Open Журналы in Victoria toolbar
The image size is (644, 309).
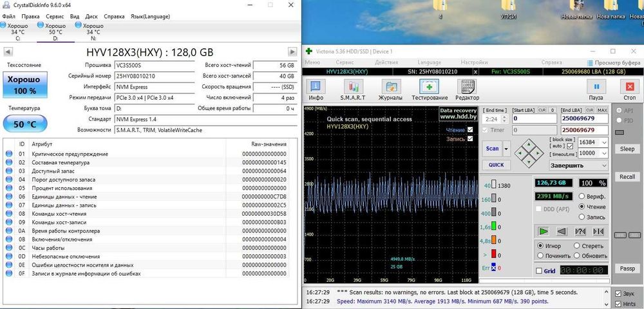coord(392,90)
